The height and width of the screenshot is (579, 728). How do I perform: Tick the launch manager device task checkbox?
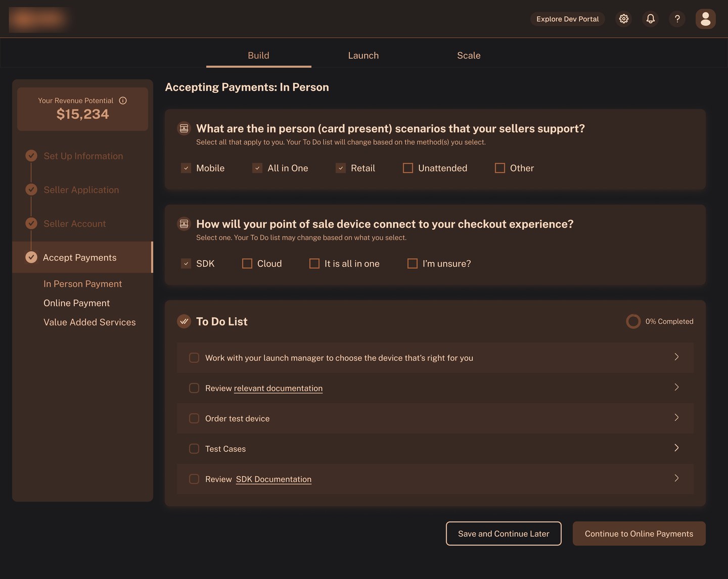194,358
